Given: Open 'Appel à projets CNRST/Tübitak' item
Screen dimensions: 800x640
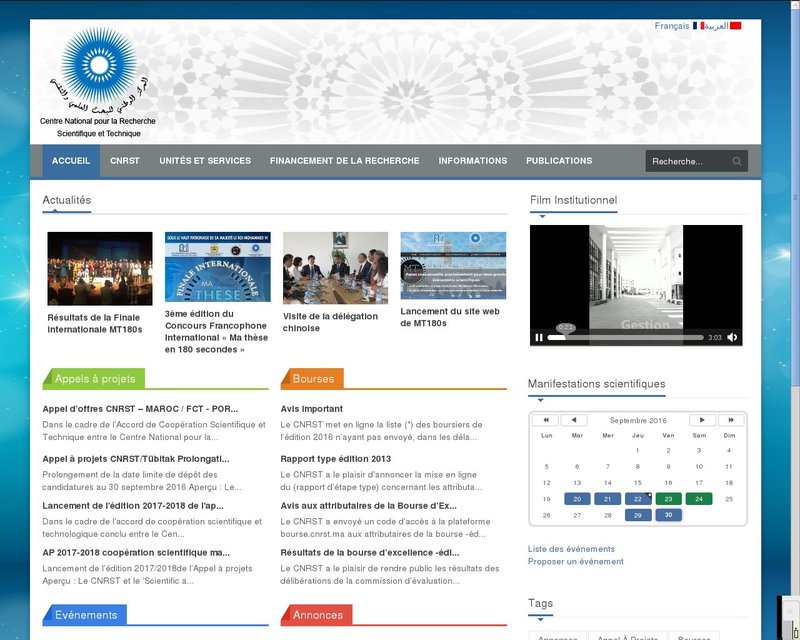Looking at the screenshot, I should (136, 459).
